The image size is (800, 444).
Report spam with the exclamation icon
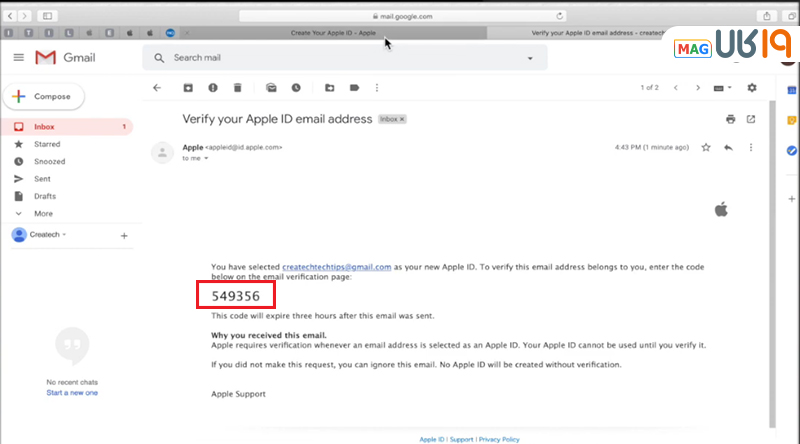pos(213,88)
